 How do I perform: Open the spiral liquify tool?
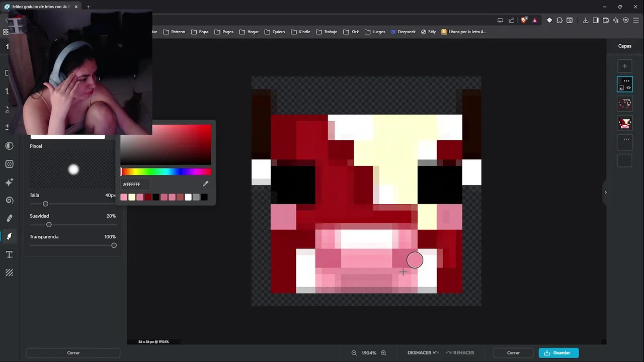pos(9,200)
